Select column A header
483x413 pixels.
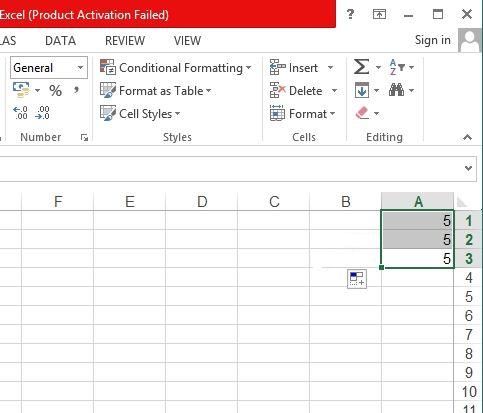(x=418, y=202)
